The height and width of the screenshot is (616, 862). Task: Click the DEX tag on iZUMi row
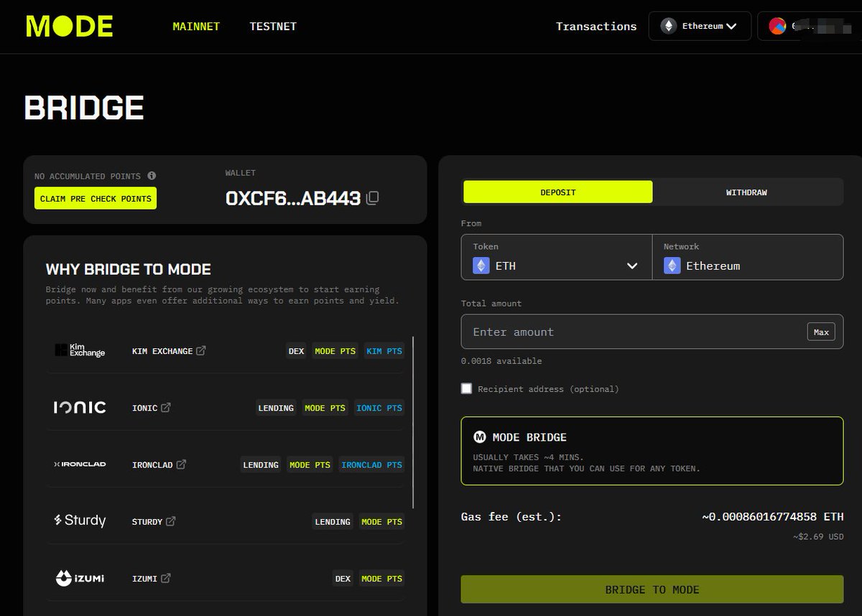[x=343, y=579]
